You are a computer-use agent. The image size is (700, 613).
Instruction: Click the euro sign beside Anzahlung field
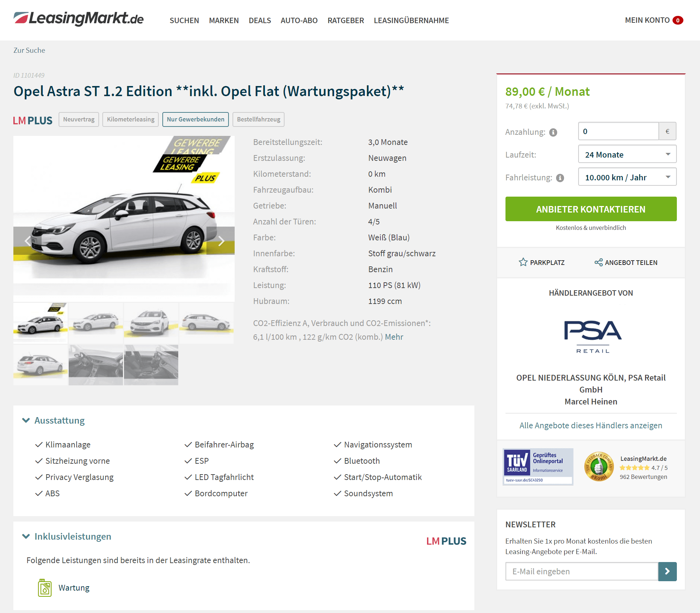(x=667, y=131)
